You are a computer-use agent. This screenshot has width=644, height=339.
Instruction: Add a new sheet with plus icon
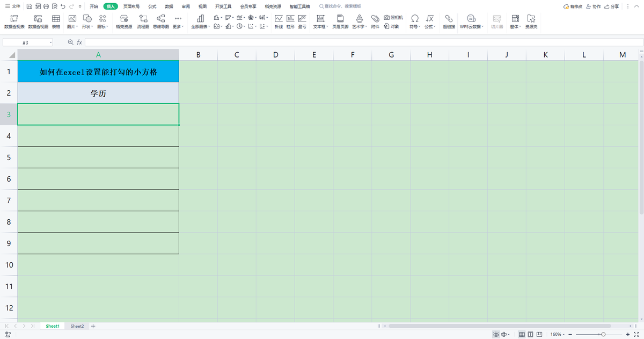tap(93, 326)
